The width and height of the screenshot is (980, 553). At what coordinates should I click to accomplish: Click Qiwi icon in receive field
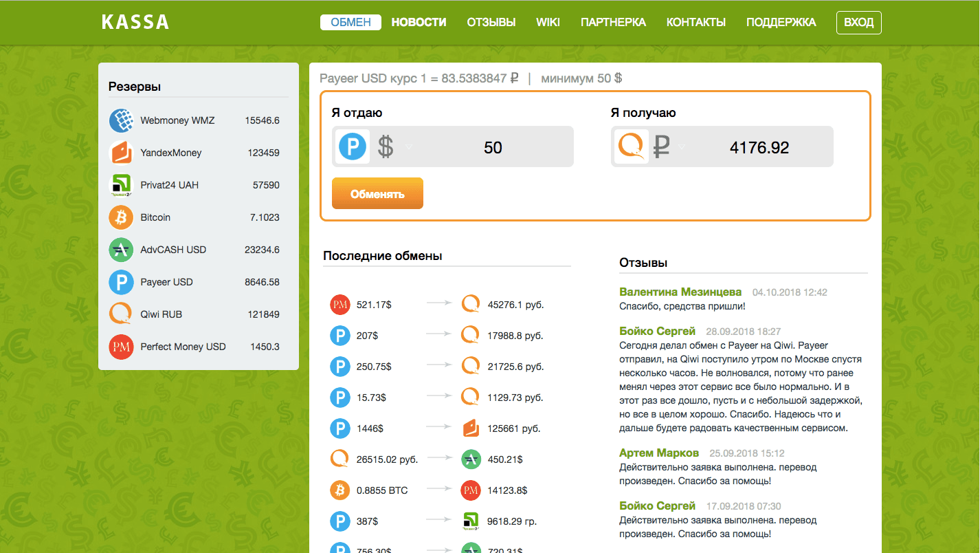[632, 147]
